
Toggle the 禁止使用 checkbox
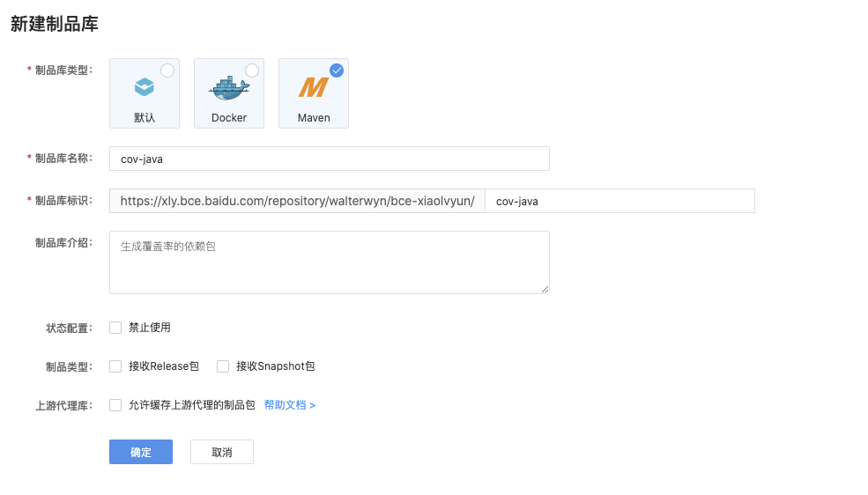(x=115, y=328)
